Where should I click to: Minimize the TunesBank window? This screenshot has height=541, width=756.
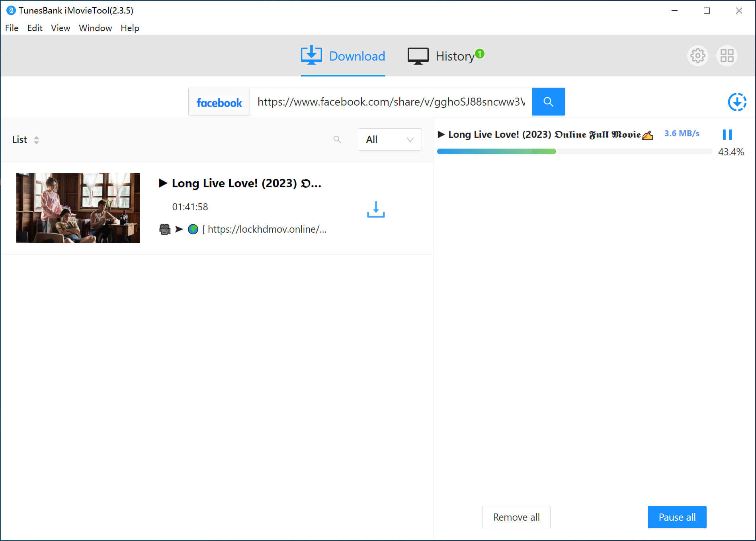pos(674,11)
